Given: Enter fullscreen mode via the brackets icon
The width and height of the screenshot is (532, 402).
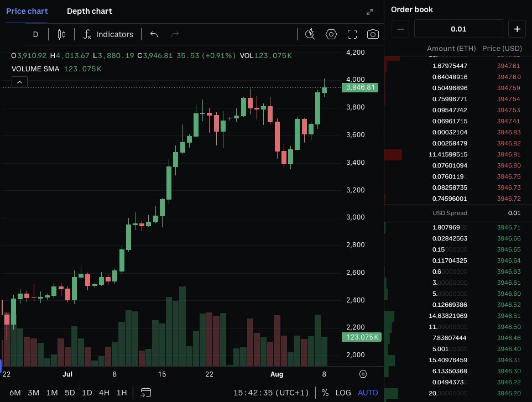Looking at the screenshot, I should (352, 34).
